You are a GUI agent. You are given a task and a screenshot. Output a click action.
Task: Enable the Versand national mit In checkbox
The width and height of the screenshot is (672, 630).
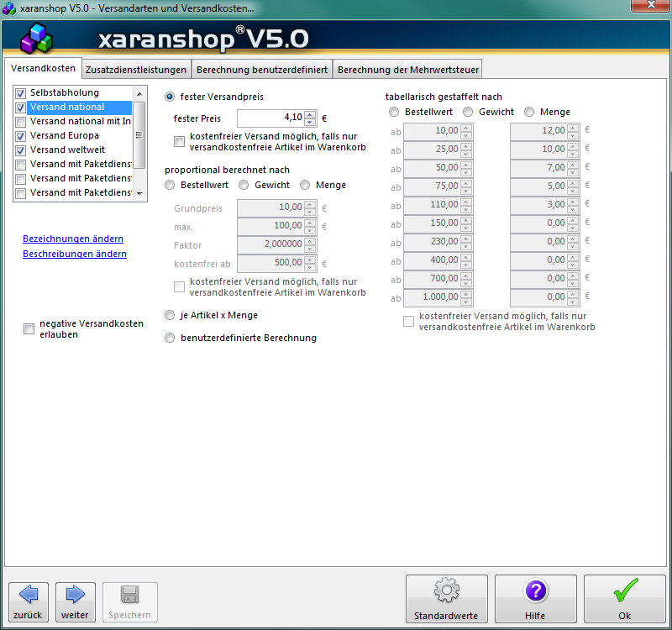(x=20, y=122)
